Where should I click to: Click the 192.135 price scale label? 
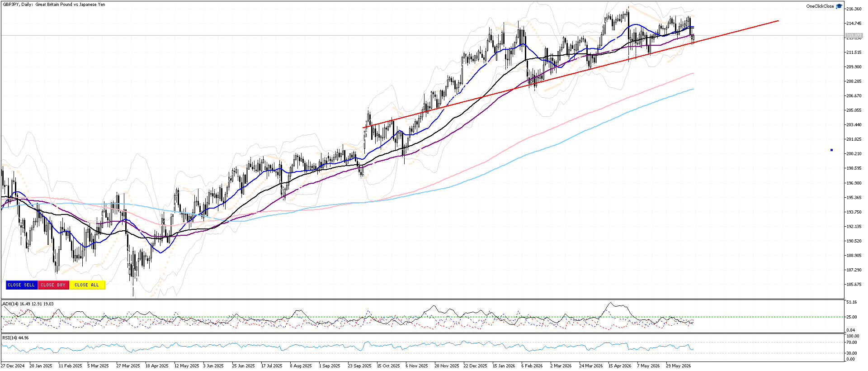[x=854, y=227]
